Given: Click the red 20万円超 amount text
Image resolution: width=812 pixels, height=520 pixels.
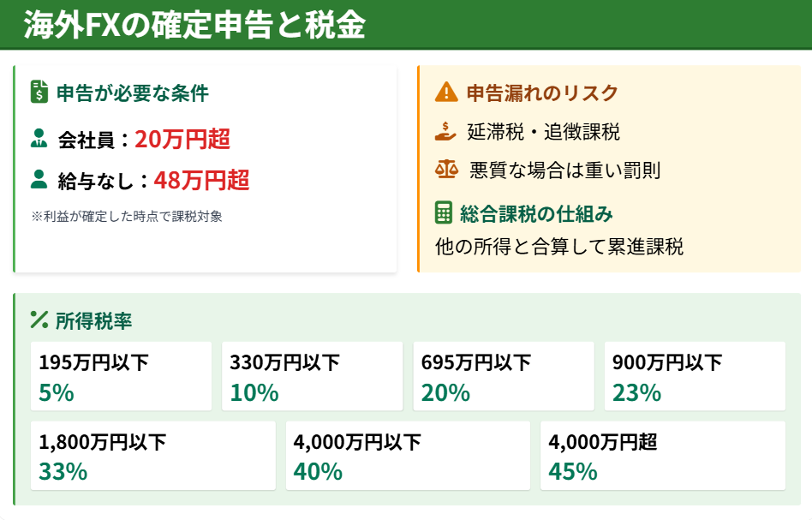Looking at the screenshot, I should coord(182,138).
